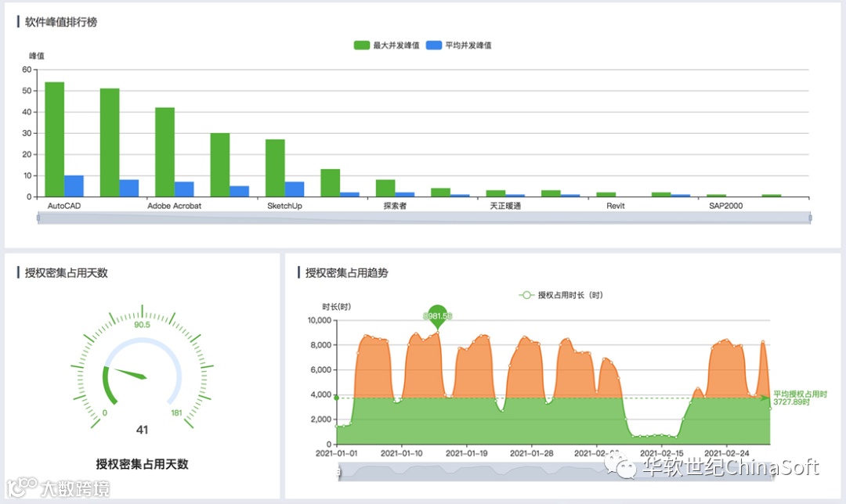Click the AutoCAD green maximum peak bar

[55, 139]
